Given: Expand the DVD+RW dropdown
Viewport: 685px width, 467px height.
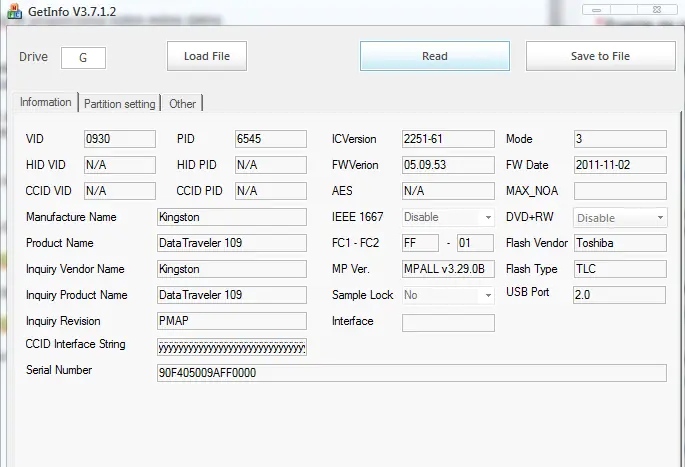Looking at the screenshot, I should (x=620, y=218).
